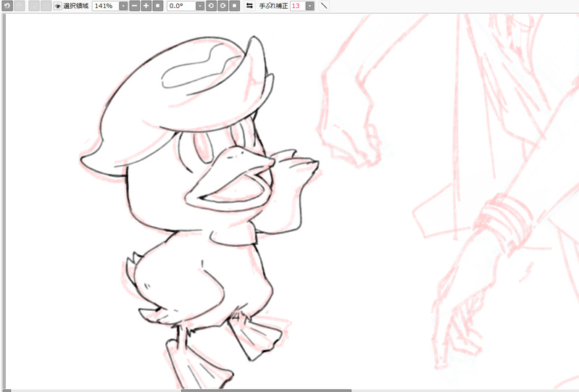
Task: Flip the canvas view horizontally
Action: pyautogui.click(x=249, y=6)
